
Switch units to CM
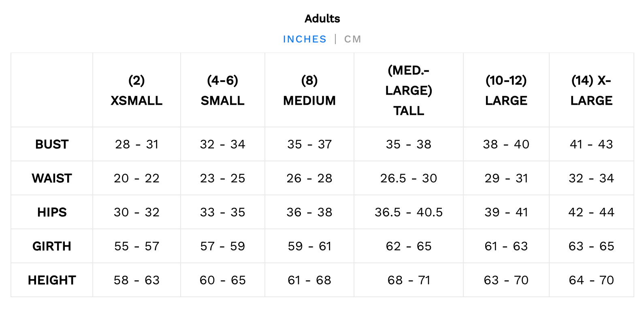(352, 39)
